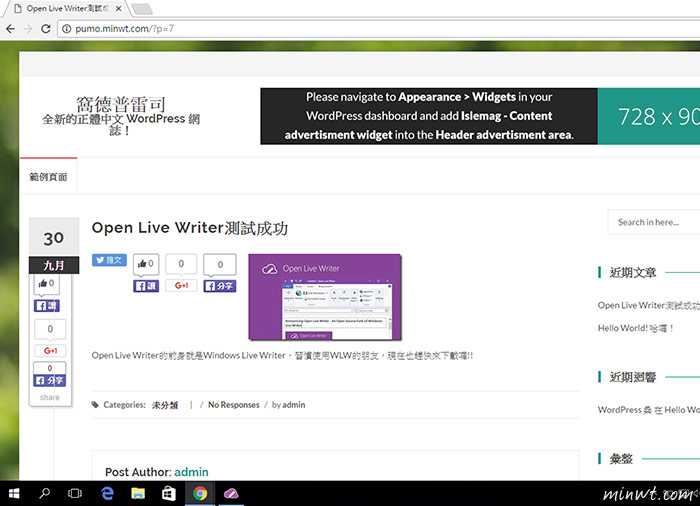Close the Open Live Writer browser tab
Viewport: 700px width, 506px height.
coord(118,8)
